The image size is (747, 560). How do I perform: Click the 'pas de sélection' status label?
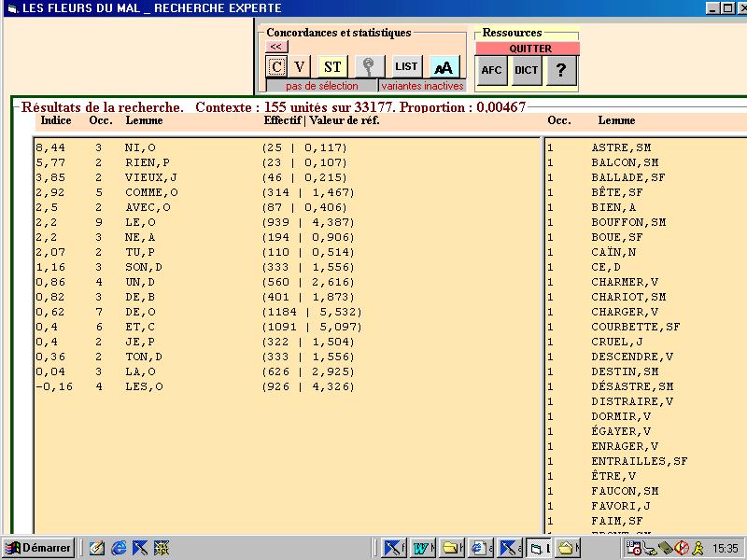pos(321,86)
